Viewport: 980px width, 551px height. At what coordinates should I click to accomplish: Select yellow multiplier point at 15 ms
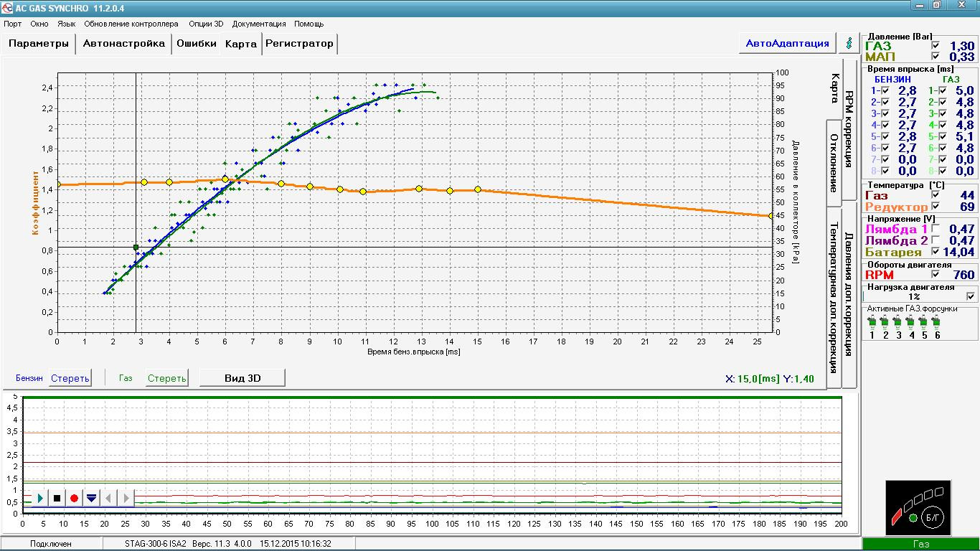pyautogui.click(x=478, y=189)
